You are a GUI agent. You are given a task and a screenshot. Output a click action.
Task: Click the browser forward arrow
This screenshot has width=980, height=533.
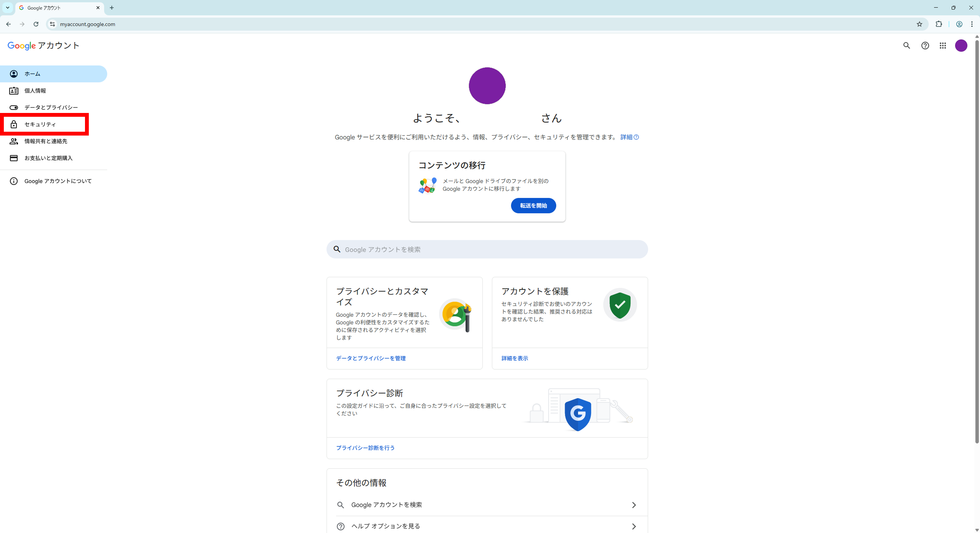[22, 24]
